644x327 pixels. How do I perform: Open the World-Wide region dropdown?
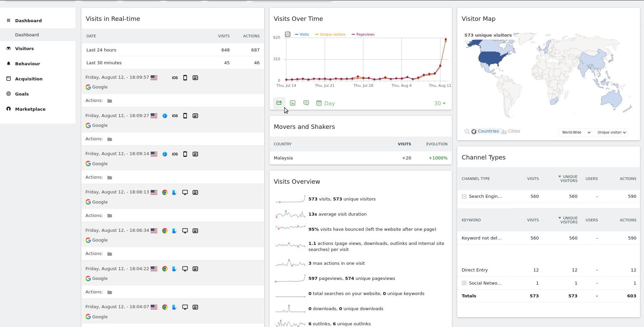(576, 132)
